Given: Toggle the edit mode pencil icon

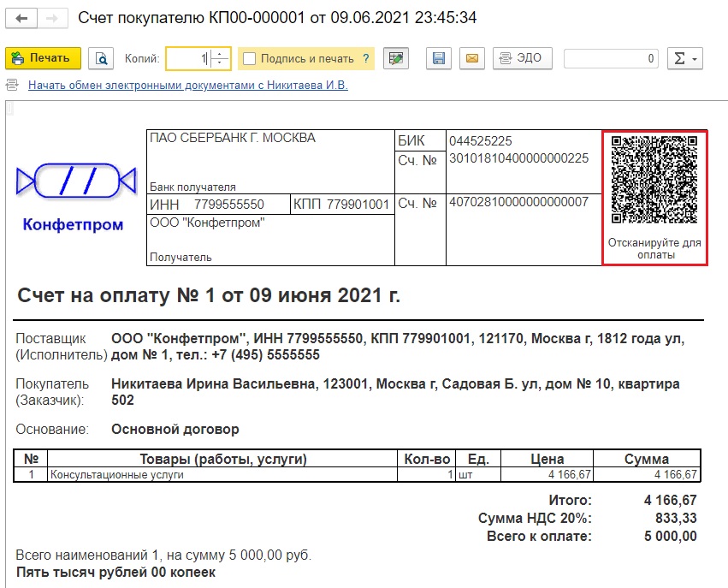Looking at the screenshot, I should click(x=396, y=58).
